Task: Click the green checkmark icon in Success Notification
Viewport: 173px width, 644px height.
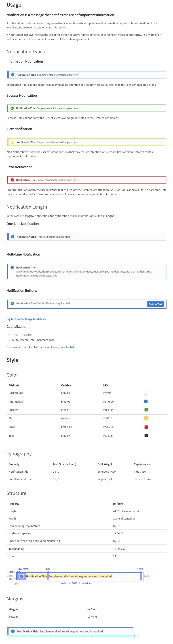Action: point(12,108)
